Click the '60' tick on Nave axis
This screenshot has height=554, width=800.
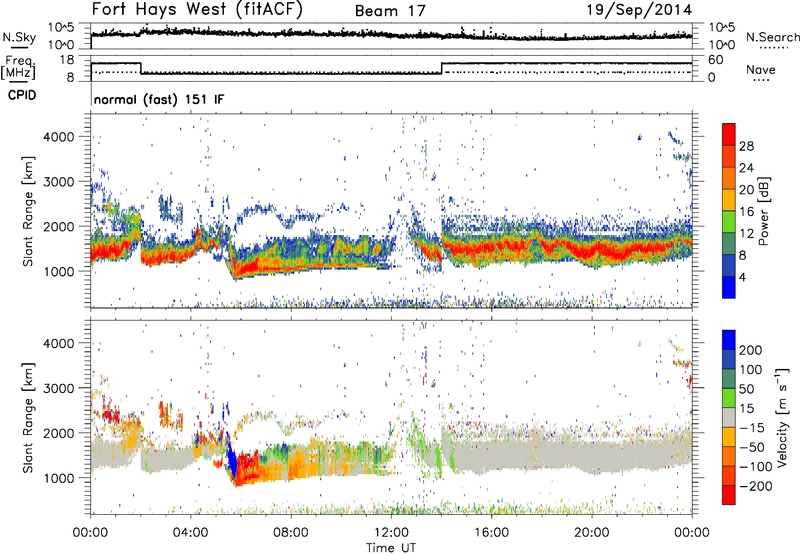(x=715, y=60)
